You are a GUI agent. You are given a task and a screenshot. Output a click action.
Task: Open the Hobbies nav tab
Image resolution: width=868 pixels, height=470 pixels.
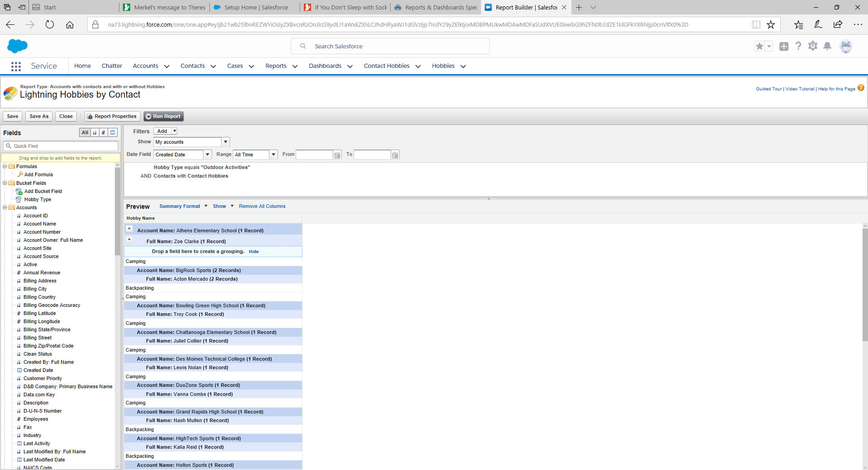(443, 66)
